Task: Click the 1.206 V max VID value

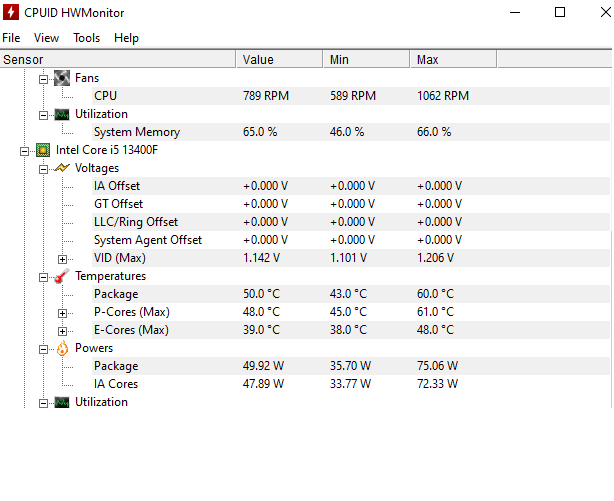Action: 435,258
